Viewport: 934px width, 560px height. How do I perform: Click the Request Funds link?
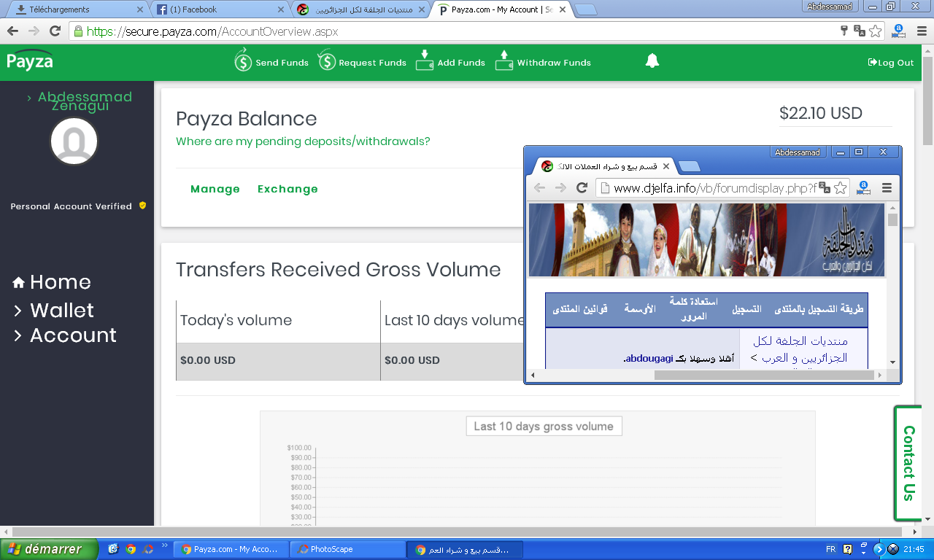[x=372, y=63]
